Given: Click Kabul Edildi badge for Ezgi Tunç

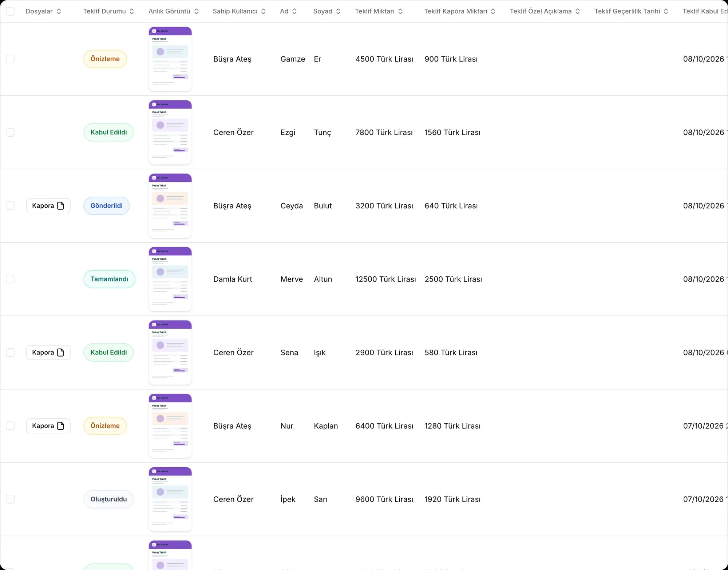Looking at the screenshot, I should tap(108, 132).
